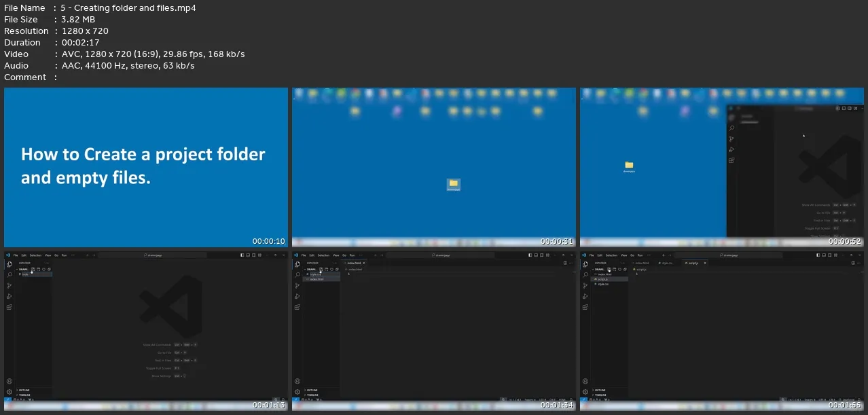
Task: Select index.html file row in 00:01:34 frame
Action: [322, 279]
